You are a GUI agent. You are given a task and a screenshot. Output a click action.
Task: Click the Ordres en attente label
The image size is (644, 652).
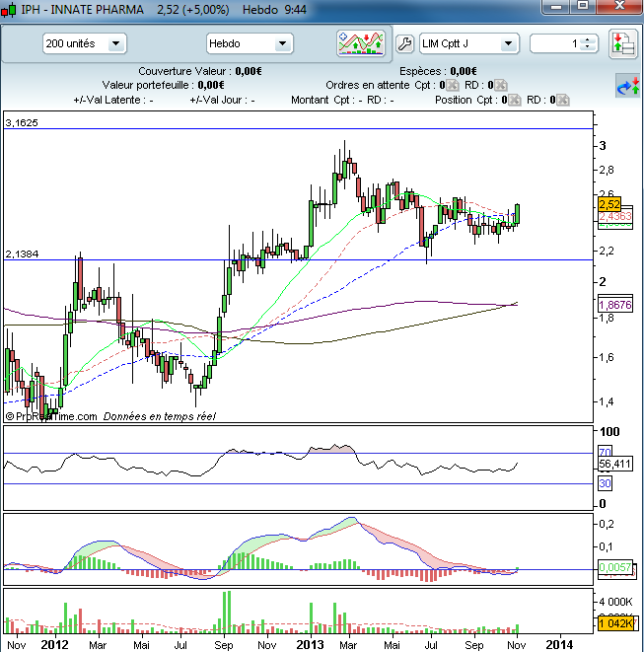pyautogui.click(x=368, y=85)
